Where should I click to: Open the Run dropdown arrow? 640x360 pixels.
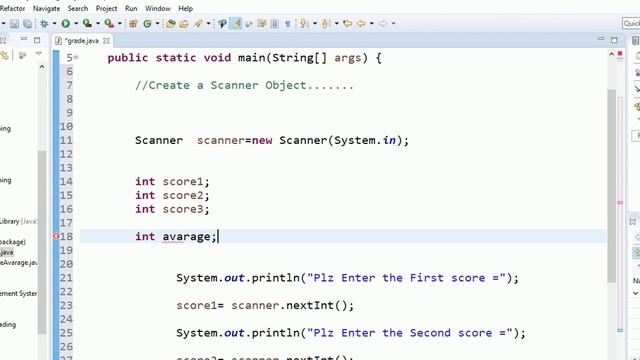tap(76, 24)
